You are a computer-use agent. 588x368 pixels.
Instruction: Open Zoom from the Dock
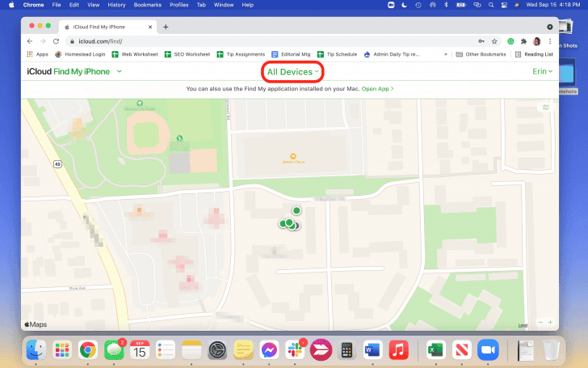click(x=486, y=349)
